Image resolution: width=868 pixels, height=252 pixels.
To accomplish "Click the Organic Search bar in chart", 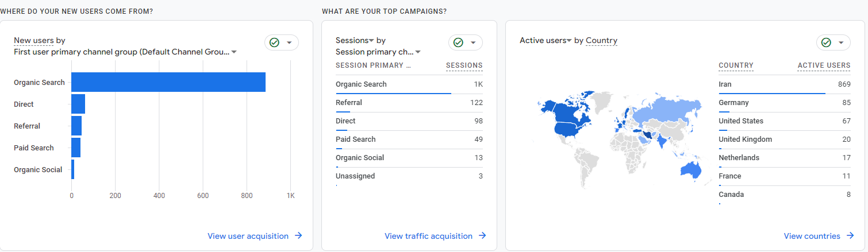I will [x=168, y=82].
